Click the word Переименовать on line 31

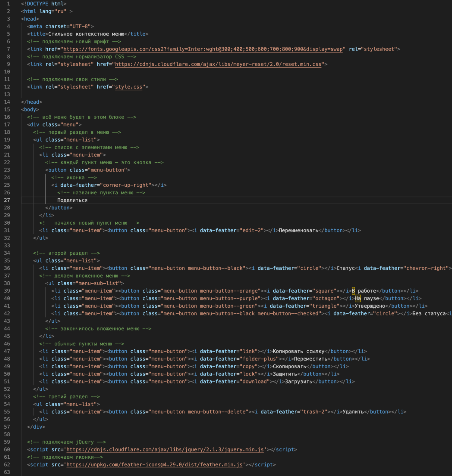(x=298, y=230)
